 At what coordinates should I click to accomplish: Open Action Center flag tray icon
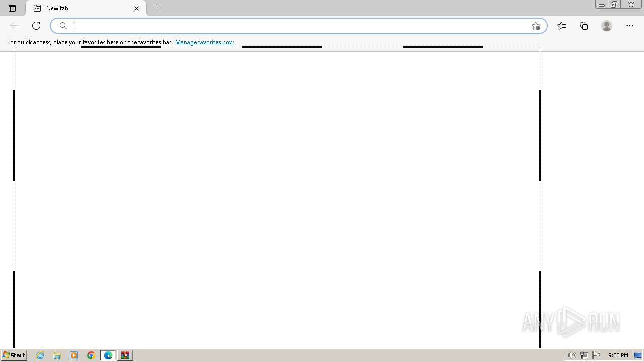click(596, 355)
